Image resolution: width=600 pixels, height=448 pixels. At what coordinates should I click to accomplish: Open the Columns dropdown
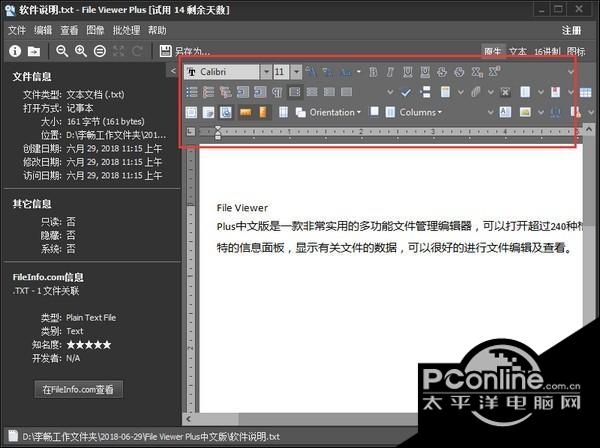[x=414, y=112]
